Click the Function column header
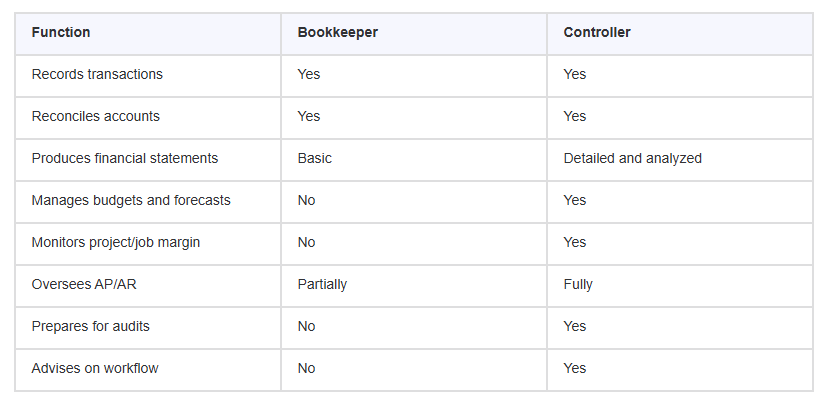829x403 pixels. click(61, 32)
